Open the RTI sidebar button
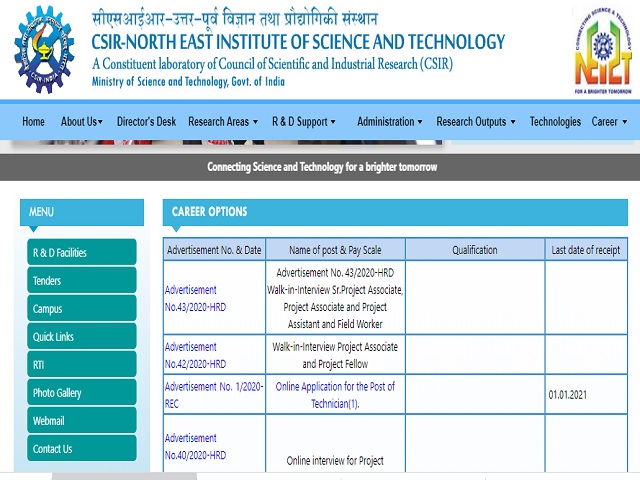 pos(82,364)
